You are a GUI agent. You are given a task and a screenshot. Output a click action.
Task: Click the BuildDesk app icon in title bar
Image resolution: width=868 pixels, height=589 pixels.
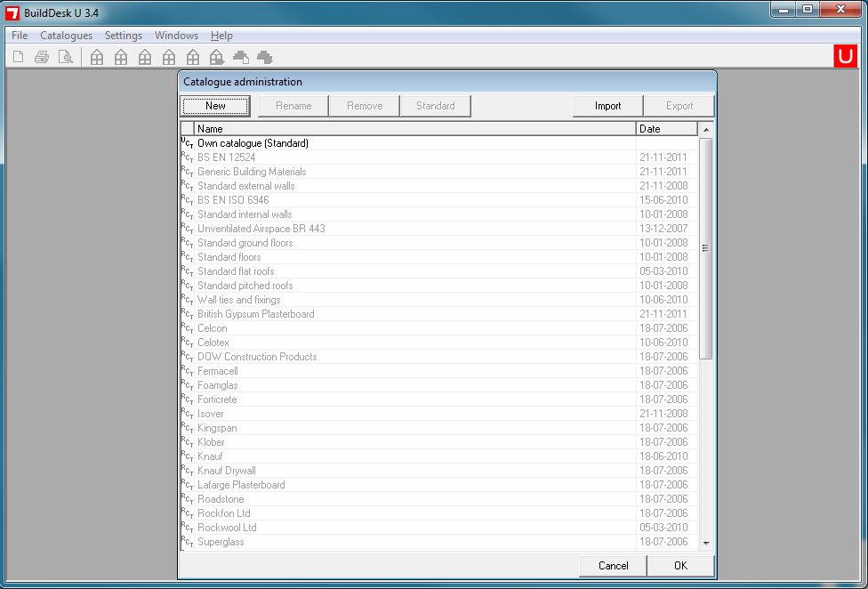pos(12,12)
